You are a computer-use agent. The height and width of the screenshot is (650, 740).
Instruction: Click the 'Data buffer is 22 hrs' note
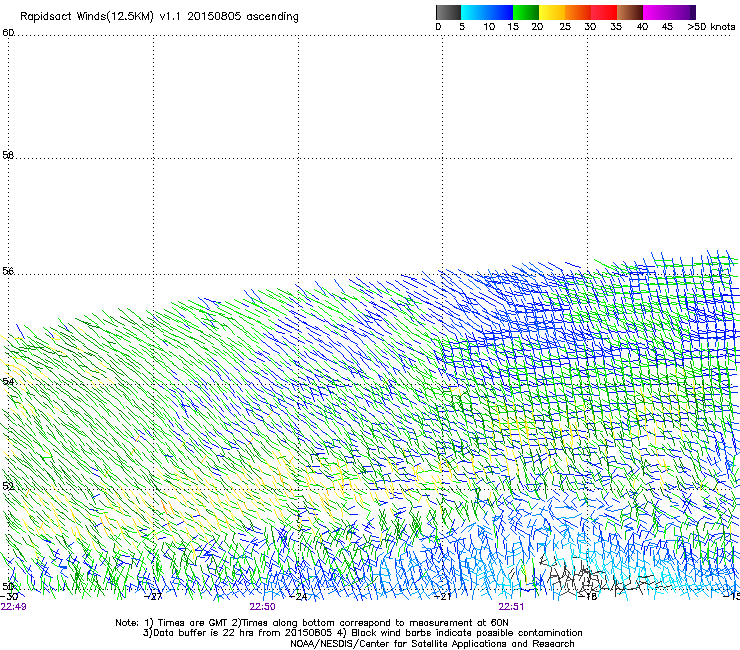(x=362, y=633)
